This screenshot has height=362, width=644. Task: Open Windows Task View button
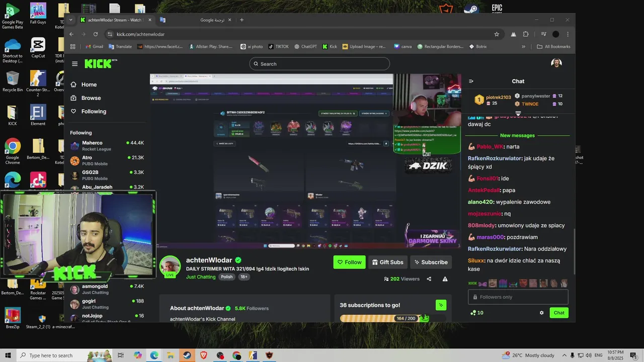(x=121, y=355)
